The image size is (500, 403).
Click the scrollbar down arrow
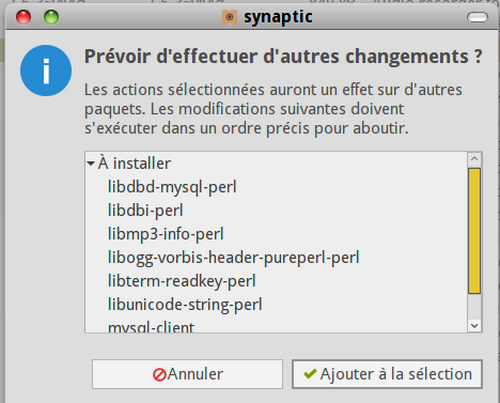coord(475,326)
